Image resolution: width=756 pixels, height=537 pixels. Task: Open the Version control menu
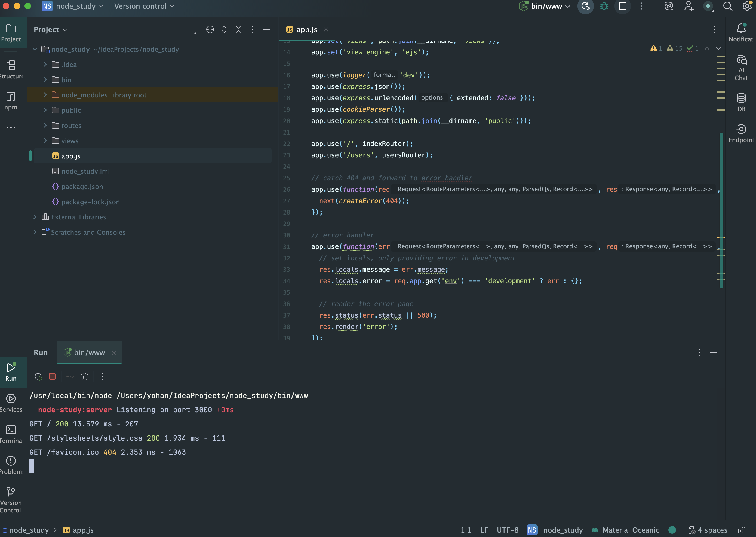(144, 6)
